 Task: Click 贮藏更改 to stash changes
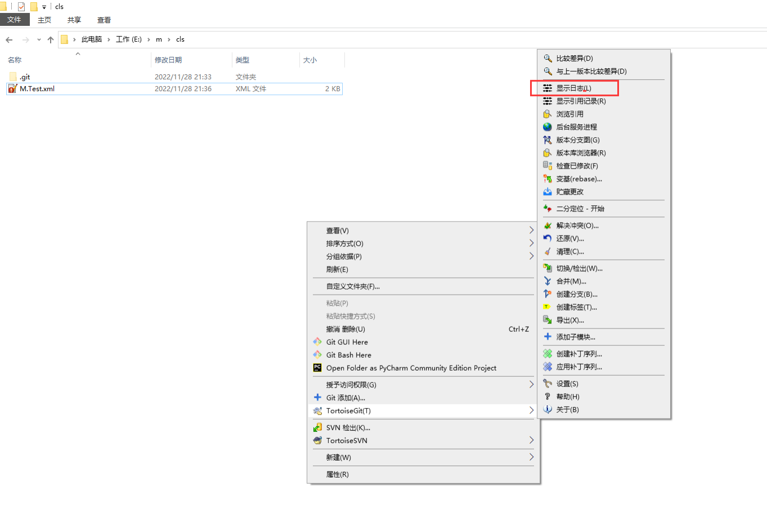coord(571,191)
